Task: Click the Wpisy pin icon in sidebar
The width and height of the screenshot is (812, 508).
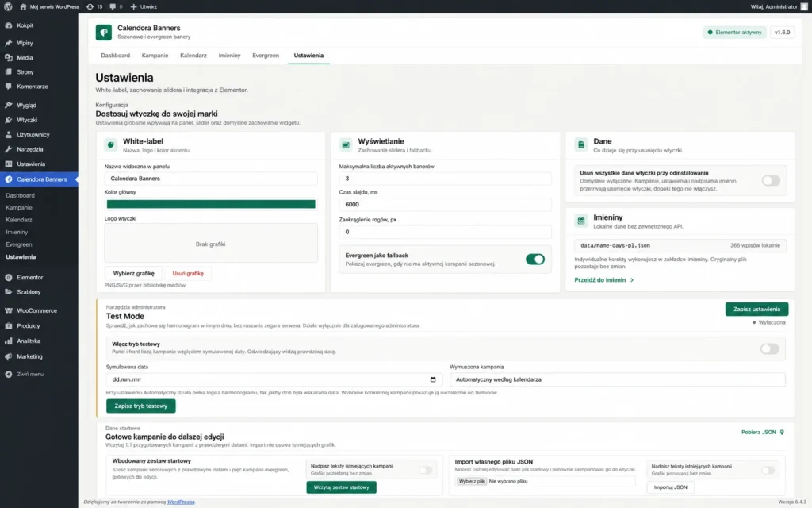Action: click(9, 43)
